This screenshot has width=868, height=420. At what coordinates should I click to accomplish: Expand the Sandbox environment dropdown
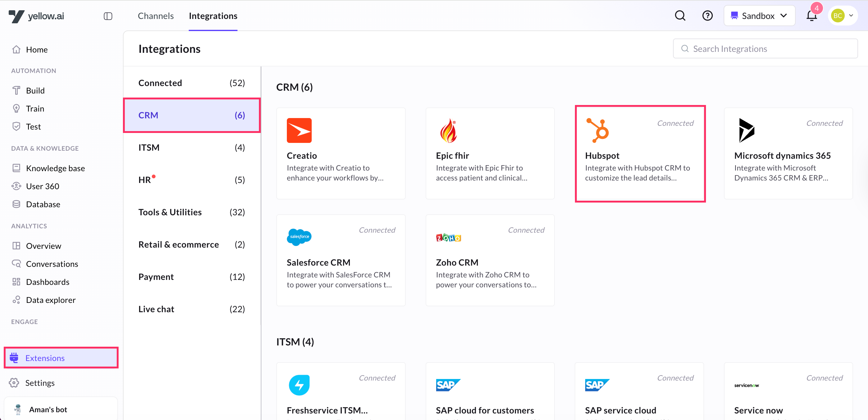pyautogui.click(x=759, y=16)
